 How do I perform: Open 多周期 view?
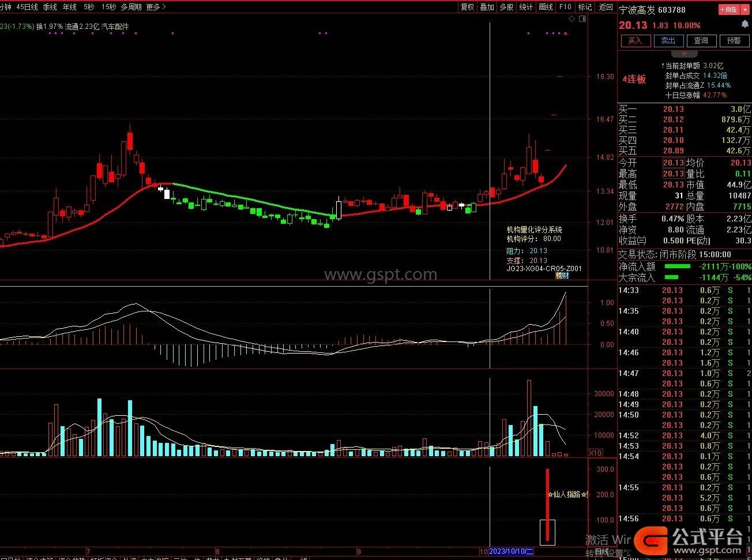tap(131, 7)
